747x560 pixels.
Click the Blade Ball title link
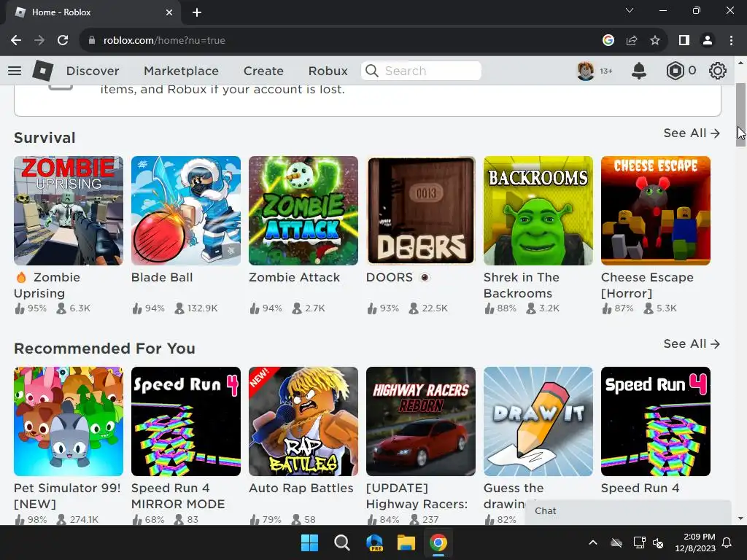pyautogui.click(x=162, y=277)
